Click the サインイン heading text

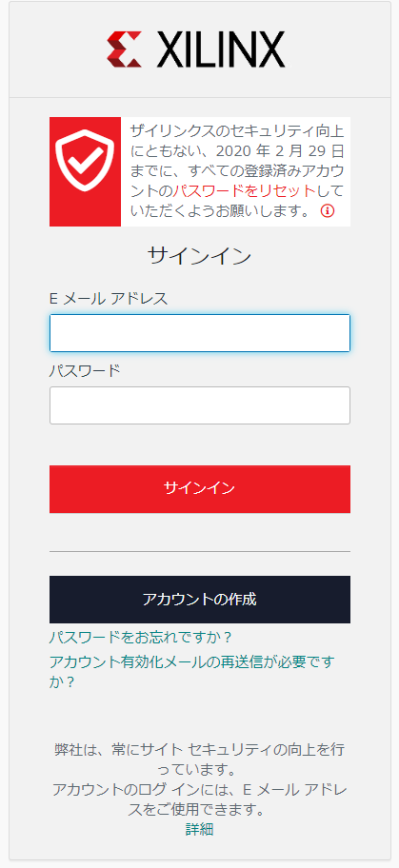(x=200, y=256)
